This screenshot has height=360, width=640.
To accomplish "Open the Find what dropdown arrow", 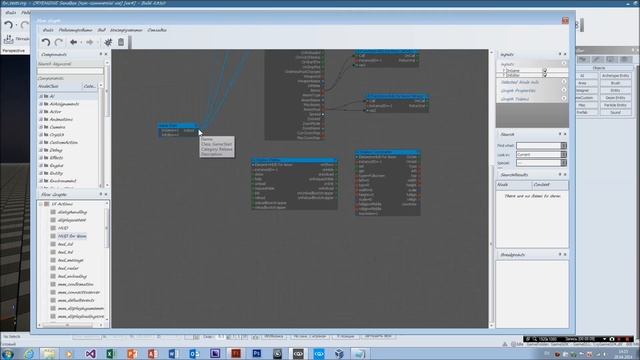I will [564, 146].
